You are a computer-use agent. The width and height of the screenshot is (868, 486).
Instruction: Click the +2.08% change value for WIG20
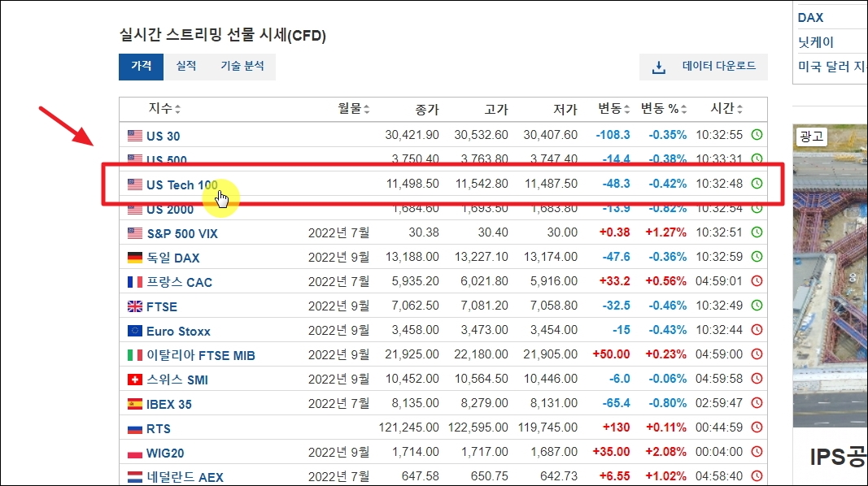click(666, 452)
